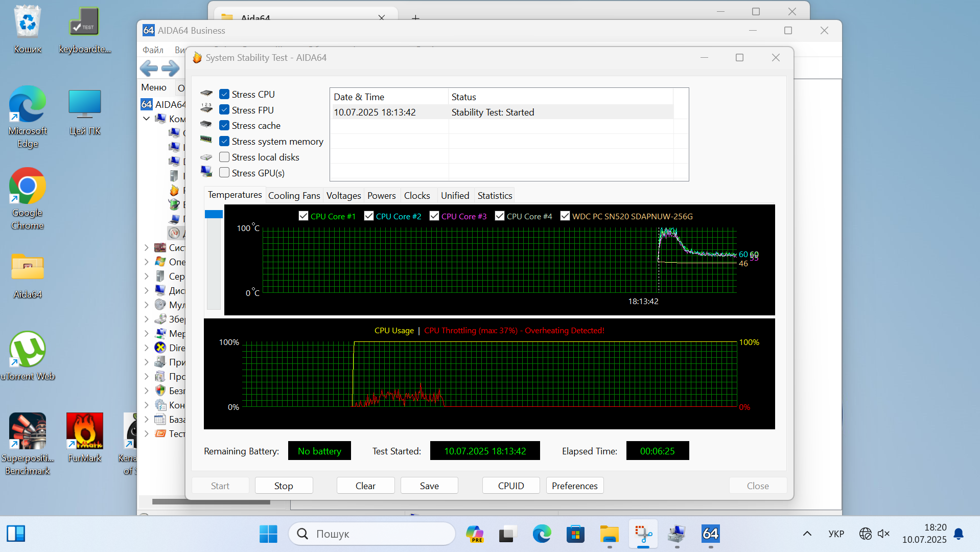Open Microsoft Store from the taskbar
Image resolution: width=980 pixels, height=552 pixels.
click(575, 534)
